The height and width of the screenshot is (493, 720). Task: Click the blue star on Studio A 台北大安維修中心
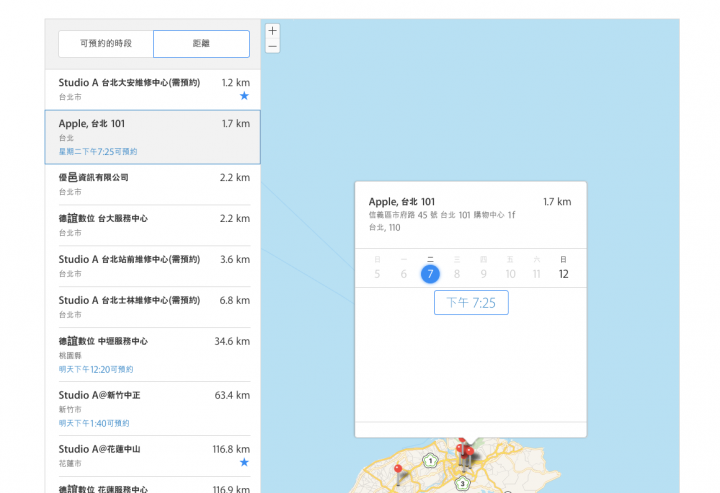click(244, 96)
